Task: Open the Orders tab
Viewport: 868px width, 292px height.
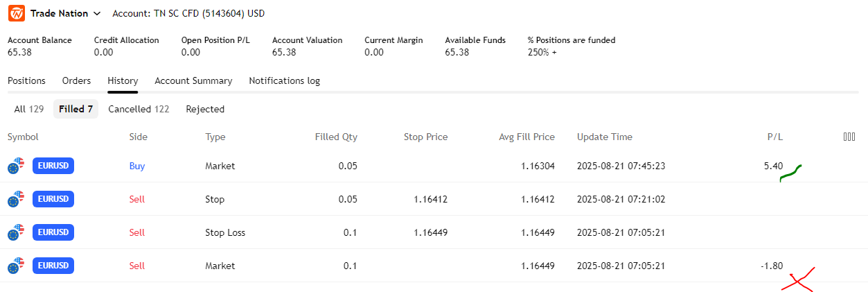Action: click(76, 80)
